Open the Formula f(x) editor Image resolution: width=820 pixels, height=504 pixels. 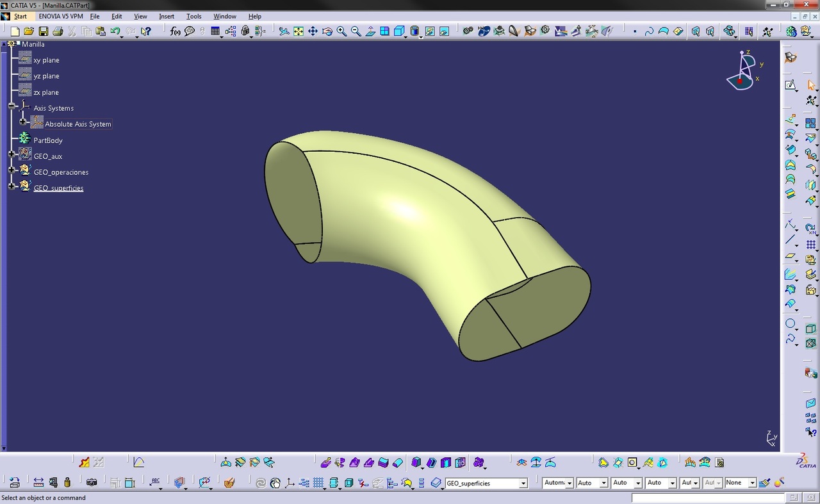coord(176,31)
